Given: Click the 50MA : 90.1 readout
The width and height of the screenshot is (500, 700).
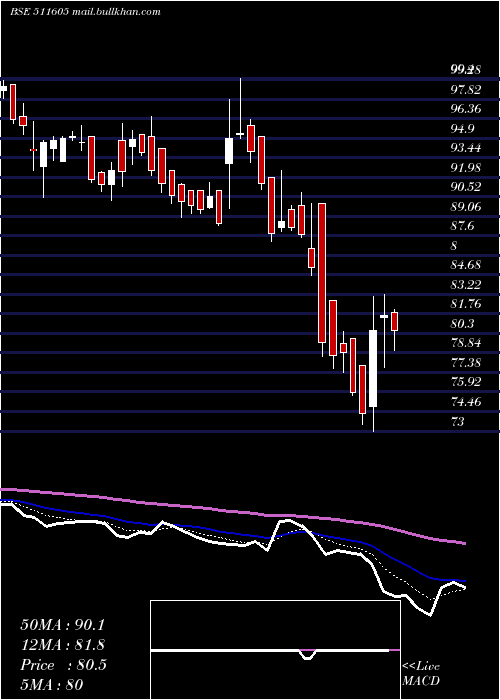Looking at the screenshot, I should click(62, 625).
